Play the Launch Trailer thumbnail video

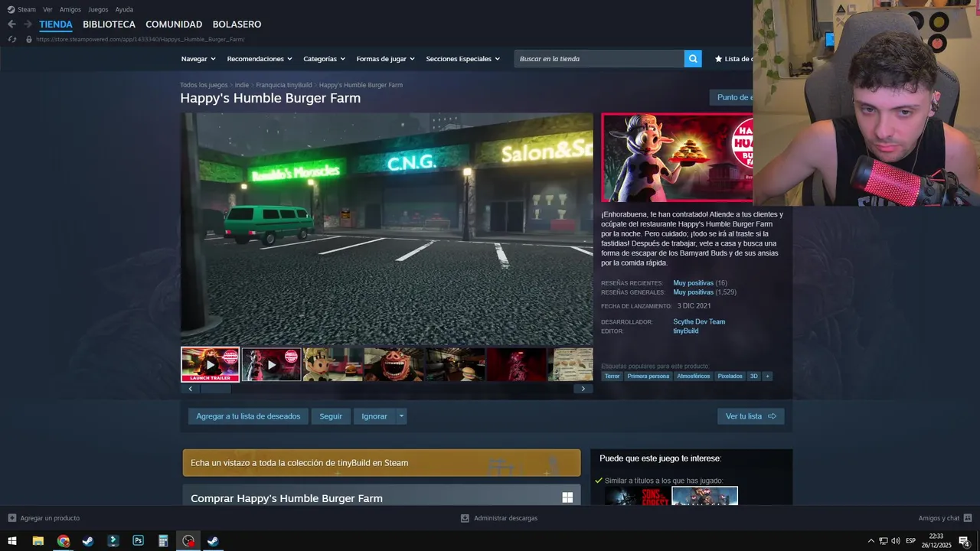(x=211, y=364)
